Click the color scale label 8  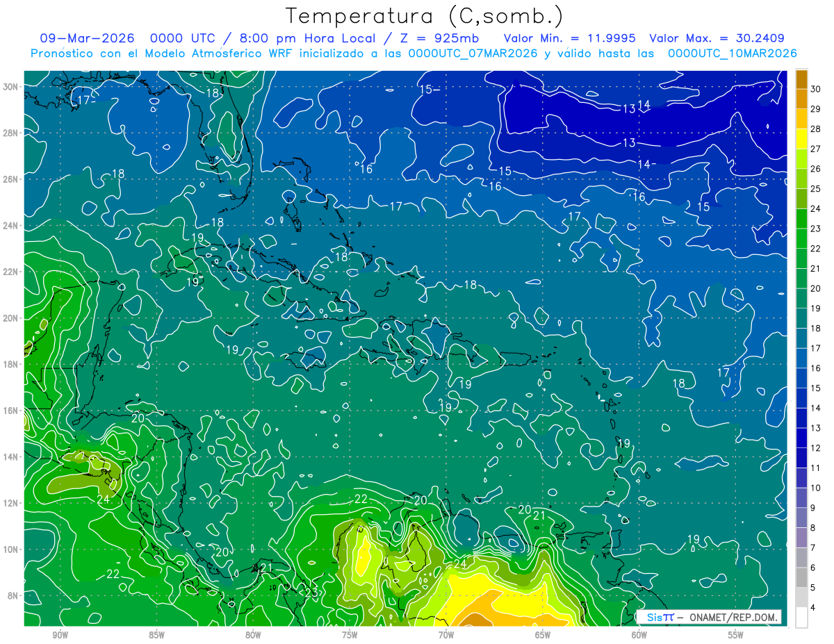click(813, 528)
